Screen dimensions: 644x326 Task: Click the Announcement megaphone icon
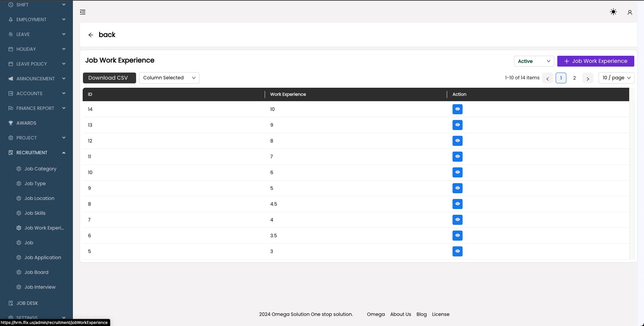11,79
